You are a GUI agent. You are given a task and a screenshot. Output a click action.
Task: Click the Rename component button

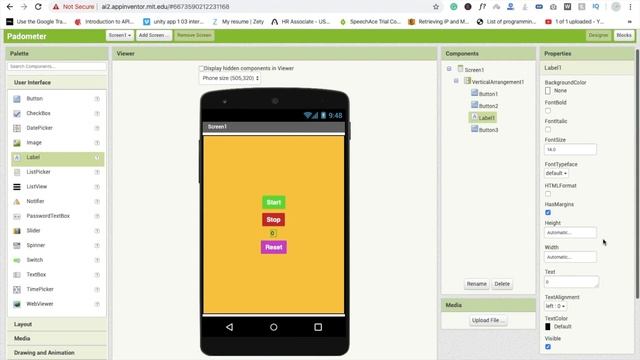[x=476, y=284]
